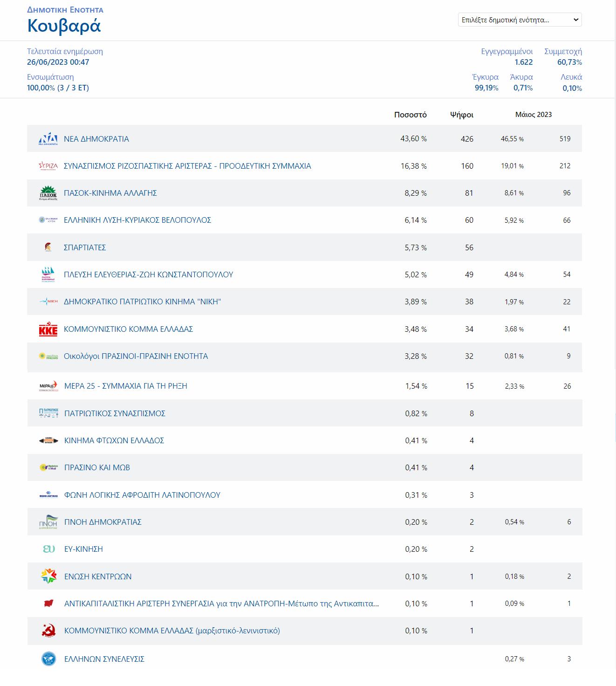Screen dimensions: 616x686
Task: Open ΚΟΜΜΟΥΝΙΣΤΙΚΟ ΚΟΜΜΑ ΕΛΛΑΔΑΣ (μαρξιστικό-λενινιστικό) link
Action: click(172, 631)
